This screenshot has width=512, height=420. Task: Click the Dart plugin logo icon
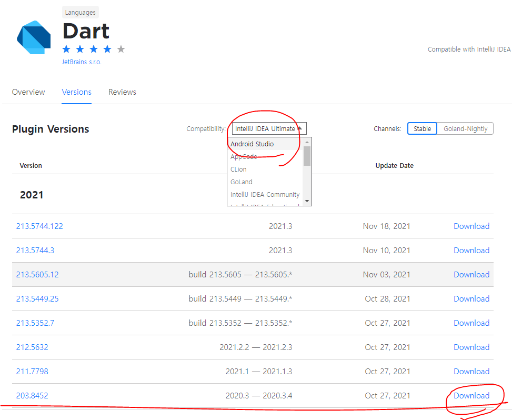tap(34, 37)
